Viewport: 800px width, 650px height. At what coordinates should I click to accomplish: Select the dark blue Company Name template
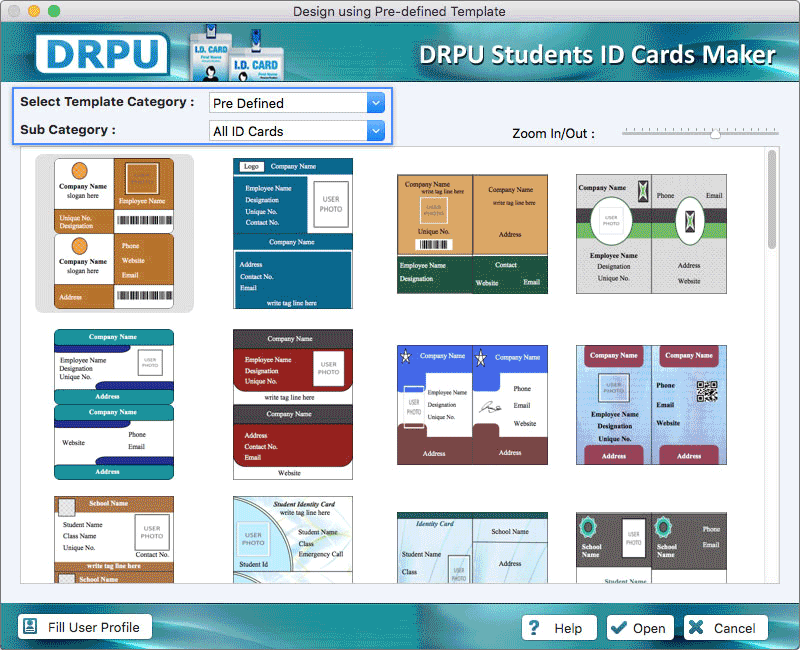[x=293, y=230]
